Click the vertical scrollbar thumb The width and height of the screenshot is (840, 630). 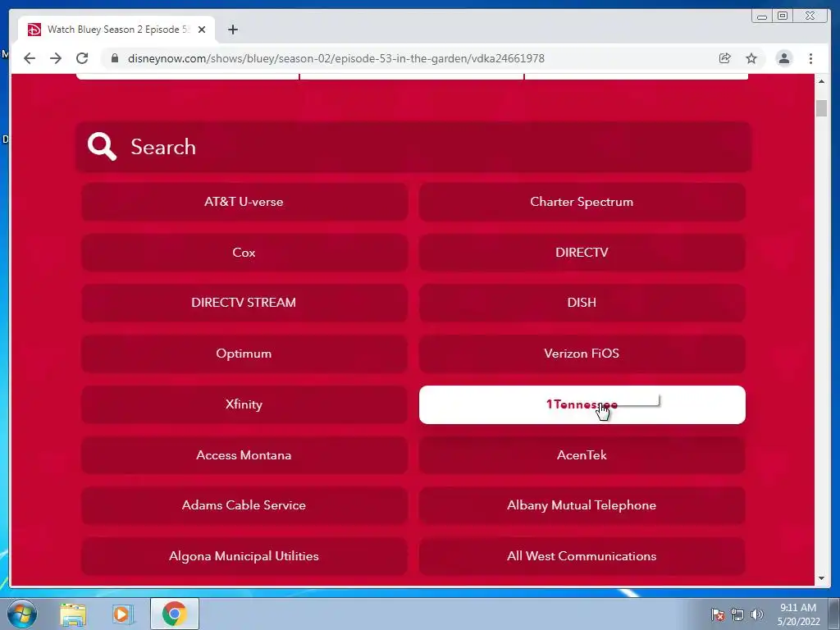pos(821,107)
